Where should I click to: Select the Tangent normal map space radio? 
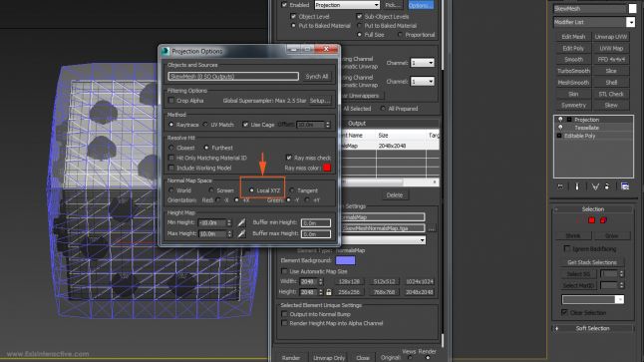(x=292, y=190)
